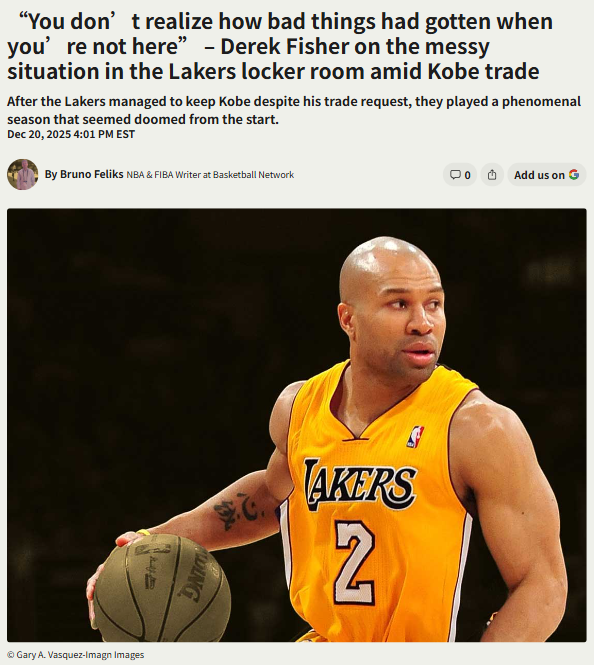Click the comment count number 0
The width and height of the screenshot is (594, 665).
[467, 175]
